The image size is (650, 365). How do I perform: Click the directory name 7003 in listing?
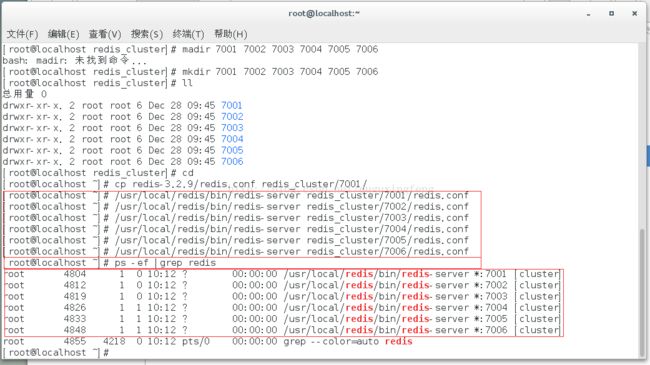click(x=232, y=128)
